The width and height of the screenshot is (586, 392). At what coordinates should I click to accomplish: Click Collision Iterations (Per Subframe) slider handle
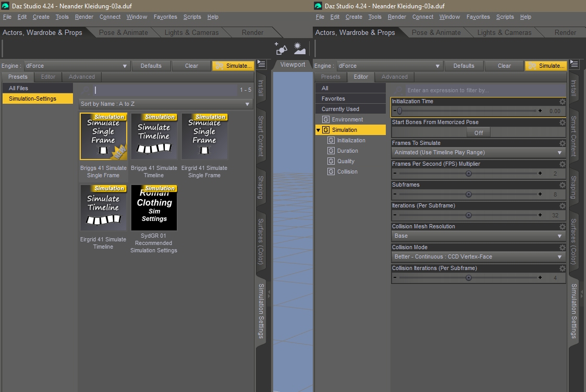click(x=468, y=278)
